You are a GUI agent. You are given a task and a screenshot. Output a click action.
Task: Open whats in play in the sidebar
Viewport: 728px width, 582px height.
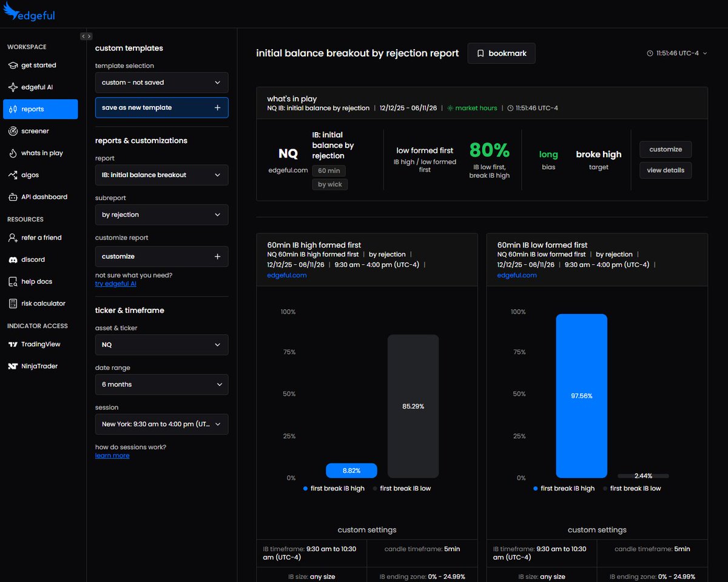[x=40, y=153]
